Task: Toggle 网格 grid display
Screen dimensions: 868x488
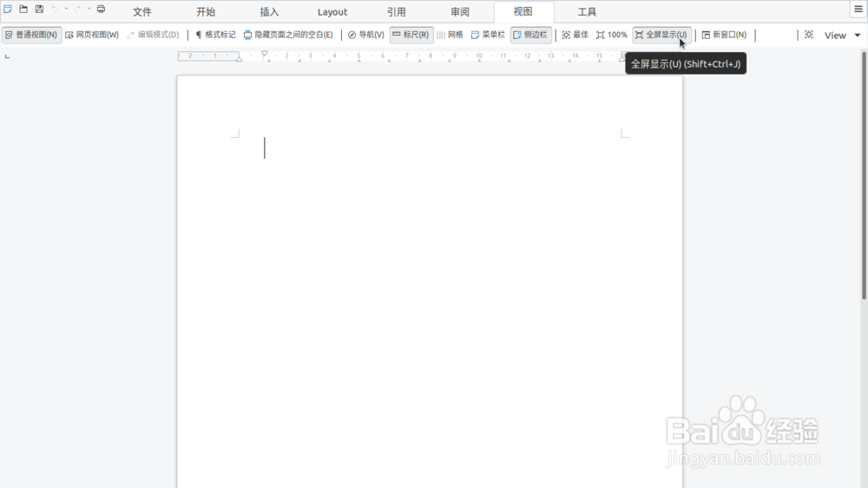Action: click(x=450, y=35)
